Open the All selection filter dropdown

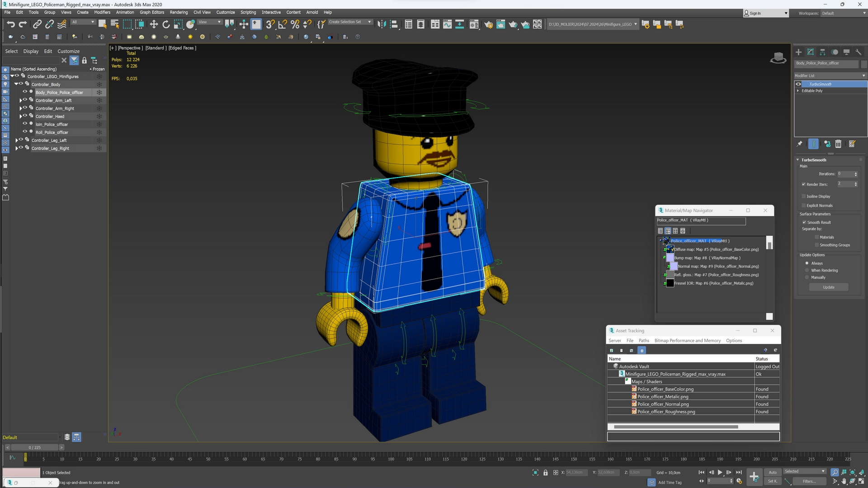coord(83,22)
